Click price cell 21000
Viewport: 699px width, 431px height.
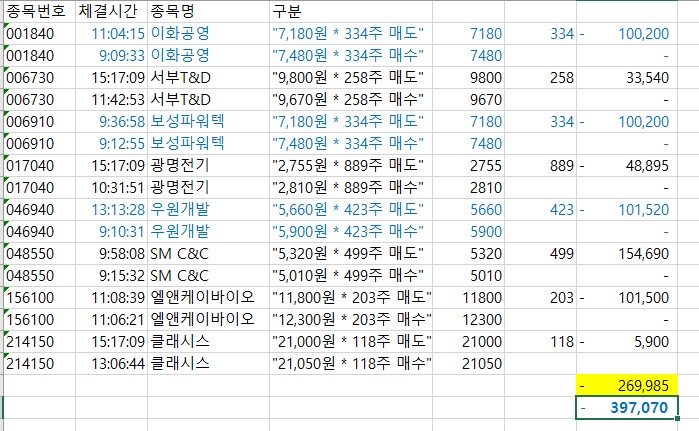(469, 341)
